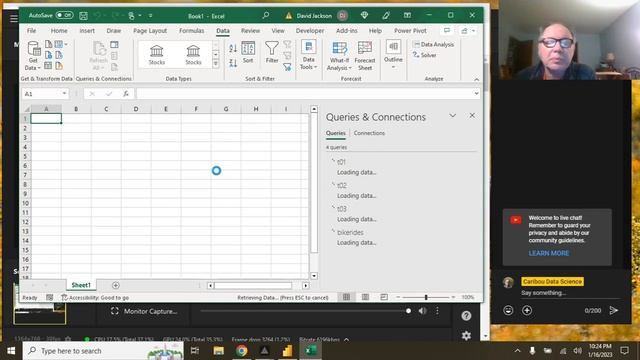The image size is (640, 360).
Task: Select the Sheet1 tab
Action: pyautogui.click(x=81, y=285)
